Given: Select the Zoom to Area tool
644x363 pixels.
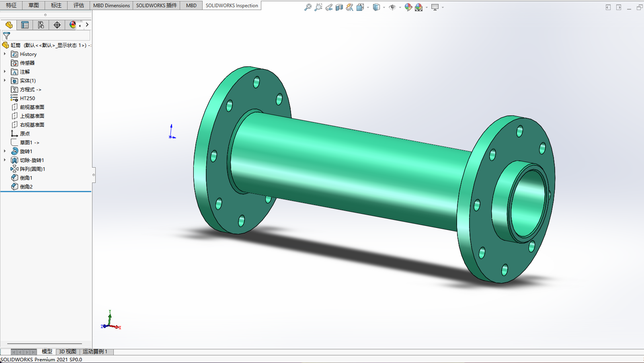Looking at the screenshot, I should [x=318, y=7].
